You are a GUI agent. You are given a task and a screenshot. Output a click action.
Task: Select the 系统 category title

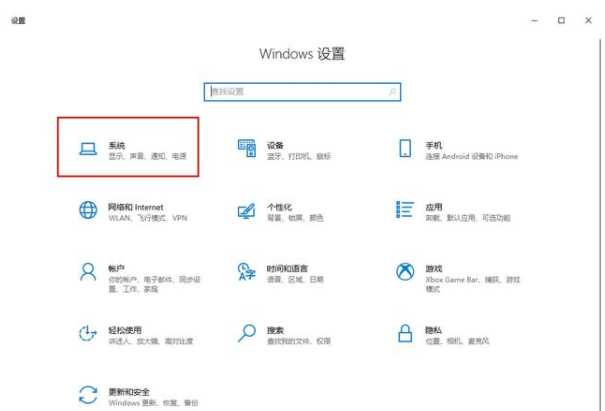(x=117, y=145)
